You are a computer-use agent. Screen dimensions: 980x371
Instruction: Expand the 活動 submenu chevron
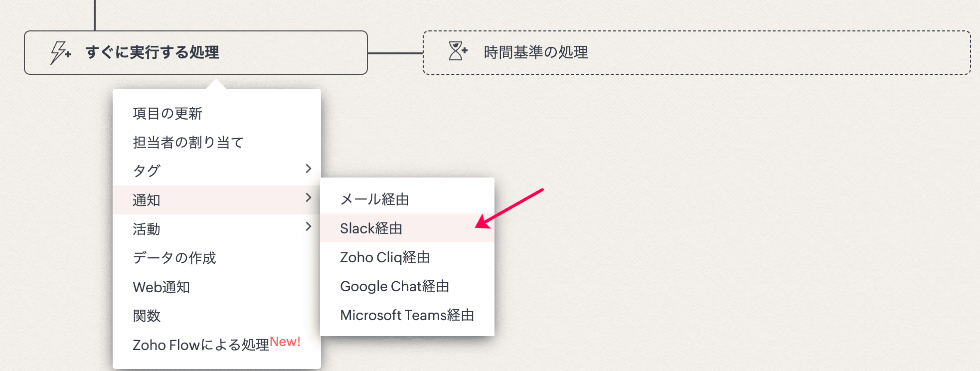click(308, 227)
